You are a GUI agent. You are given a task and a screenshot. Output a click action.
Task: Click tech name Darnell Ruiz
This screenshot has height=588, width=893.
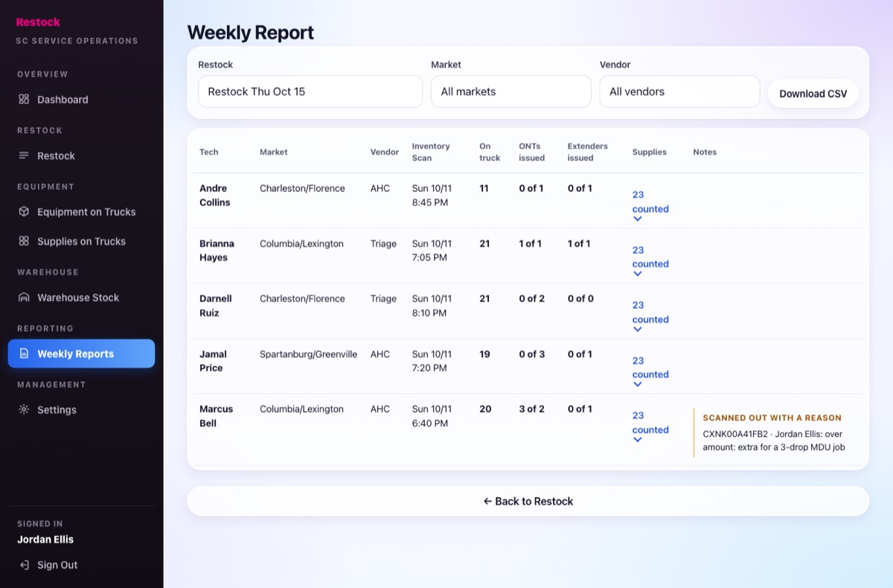tap(216, 305)
